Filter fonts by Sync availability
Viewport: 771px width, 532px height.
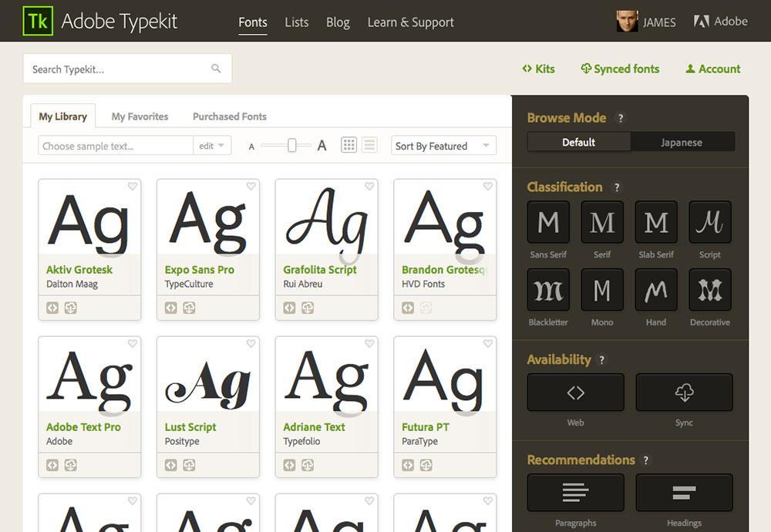[684, 392]
